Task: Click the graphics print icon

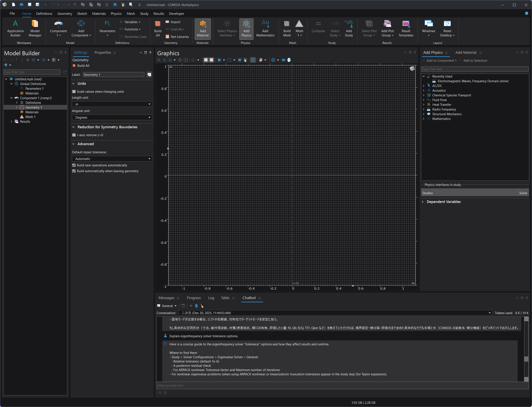Action: tap(289, 60)
